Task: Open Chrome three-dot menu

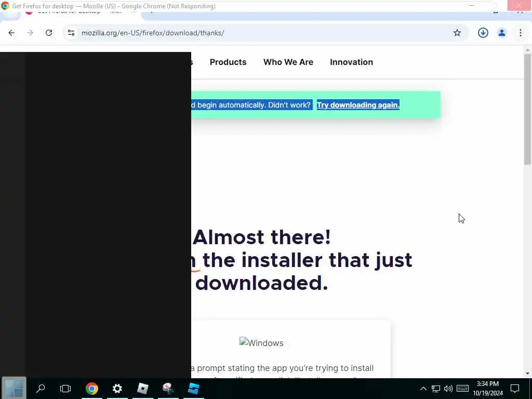Action: coord(520,33)
